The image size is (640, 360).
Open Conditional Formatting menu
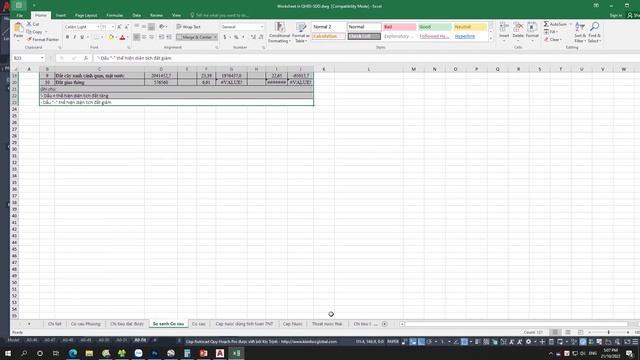pos(279,32)
